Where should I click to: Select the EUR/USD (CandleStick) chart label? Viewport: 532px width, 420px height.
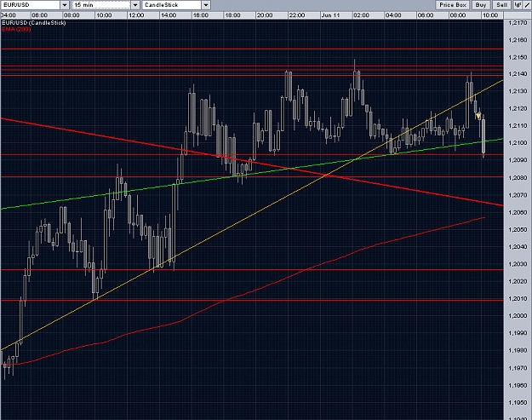coord(33,23)
